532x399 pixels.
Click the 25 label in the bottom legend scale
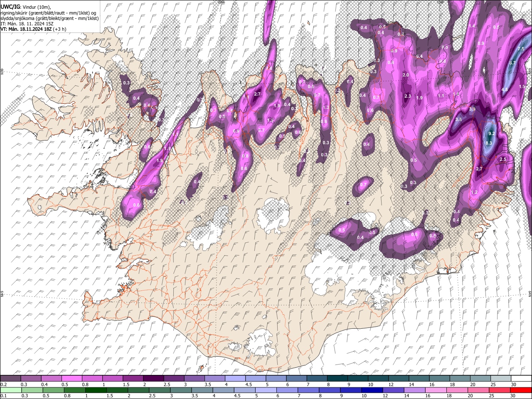pos(491,396)
